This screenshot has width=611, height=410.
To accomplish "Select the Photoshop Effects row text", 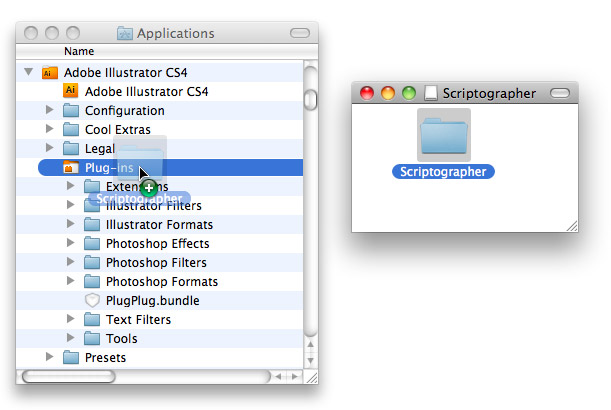I will pos(158,244).
